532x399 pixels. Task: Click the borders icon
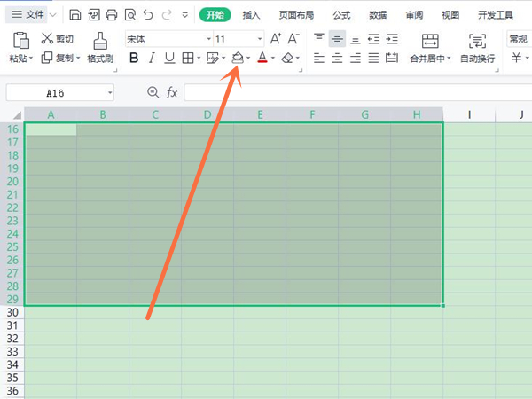point(188,58)
